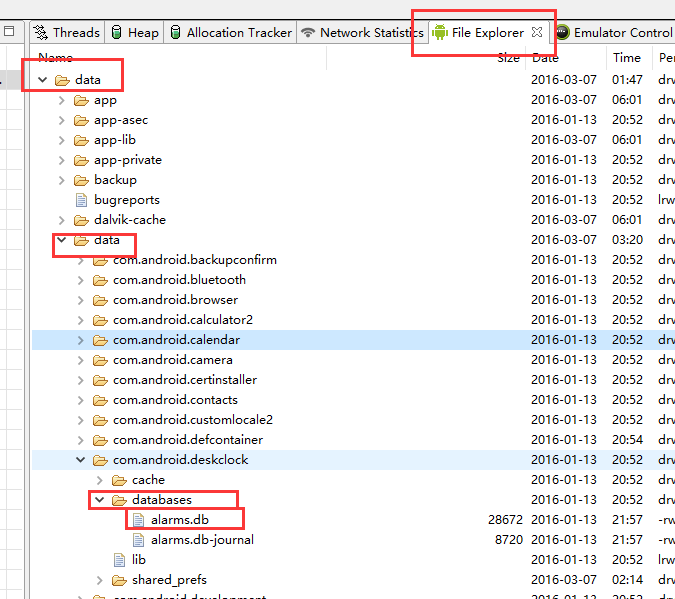The image size is (675, 599).
Task: Click the Network Statistics wifi icon
Action: coord(308,32)
